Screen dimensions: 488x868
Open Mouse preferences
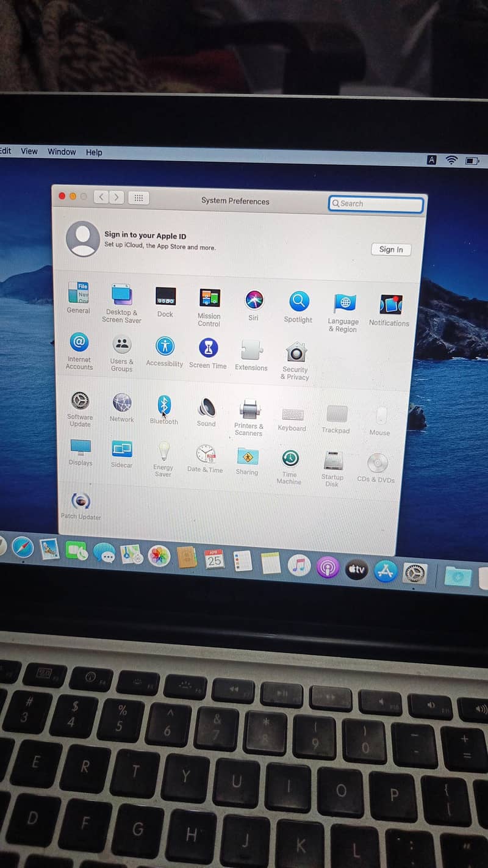(380, 421)
